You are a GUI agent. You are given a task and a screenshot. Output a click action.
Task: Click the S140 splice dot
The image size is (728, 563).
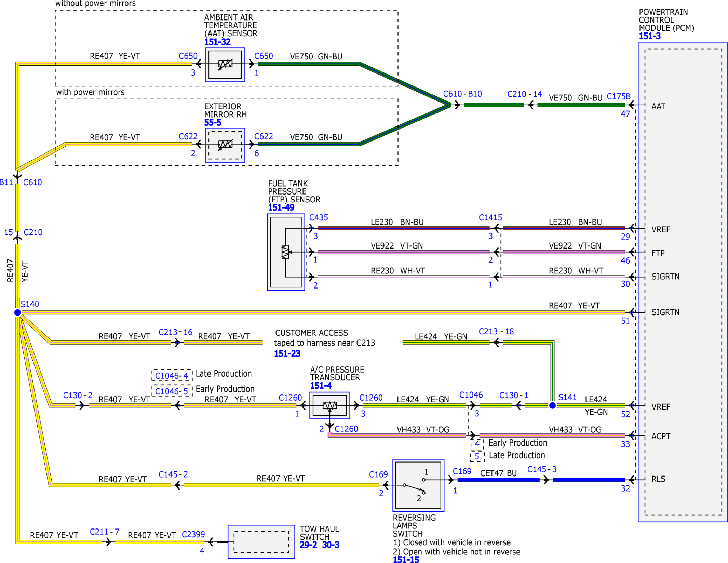18,312
